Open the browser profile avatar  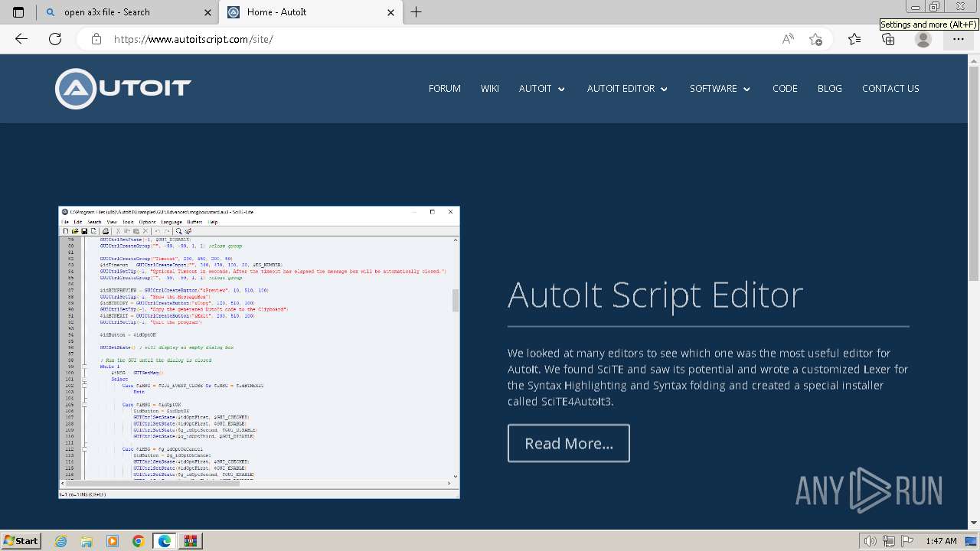923,40
